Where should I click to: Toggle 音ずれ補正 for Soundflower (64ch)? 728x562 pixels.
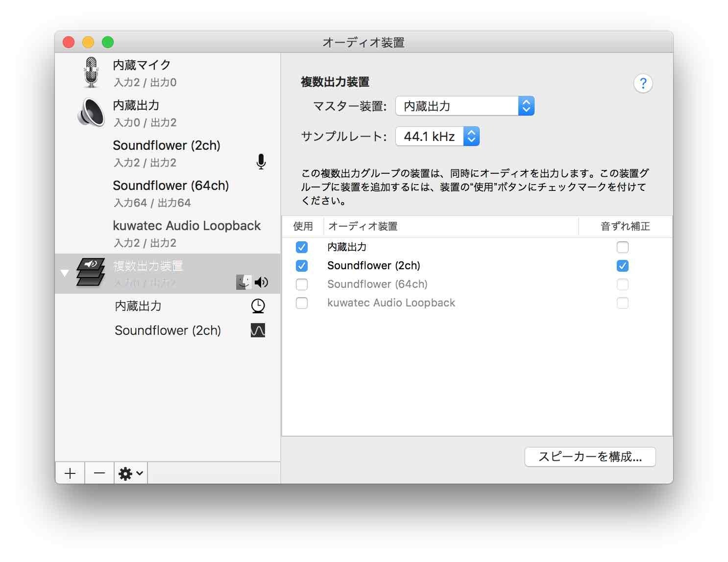pyautogui.click(x=622, y=284)
